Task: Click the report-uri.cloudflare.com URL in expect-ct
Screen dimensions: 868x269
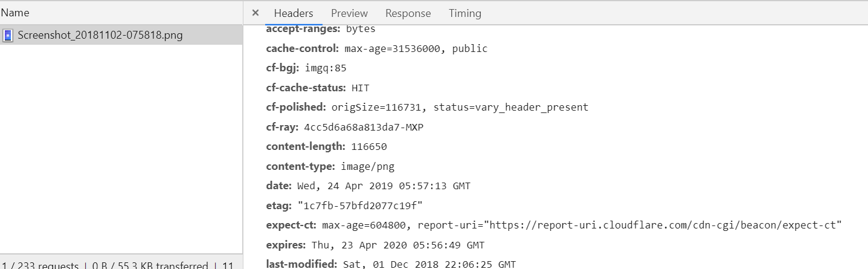Action: click(663, 225)
